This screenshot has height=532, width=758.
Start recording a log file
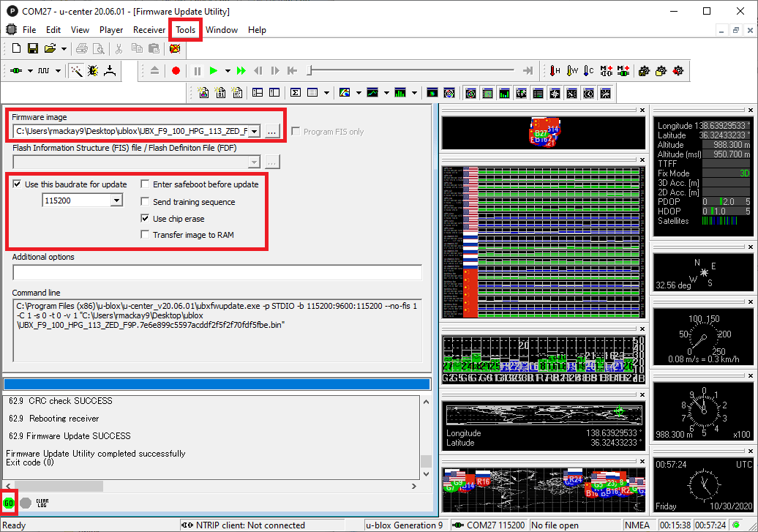click(176, 70)
